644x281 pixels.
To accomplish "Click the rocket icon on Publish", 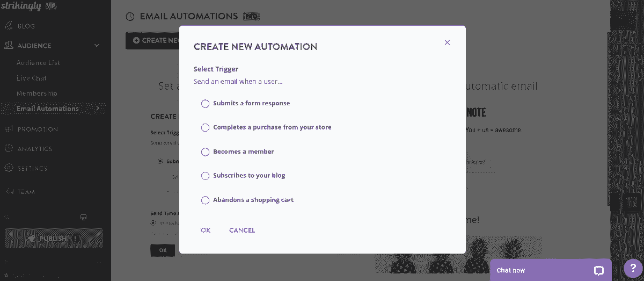I will click(x=32, y=239).
